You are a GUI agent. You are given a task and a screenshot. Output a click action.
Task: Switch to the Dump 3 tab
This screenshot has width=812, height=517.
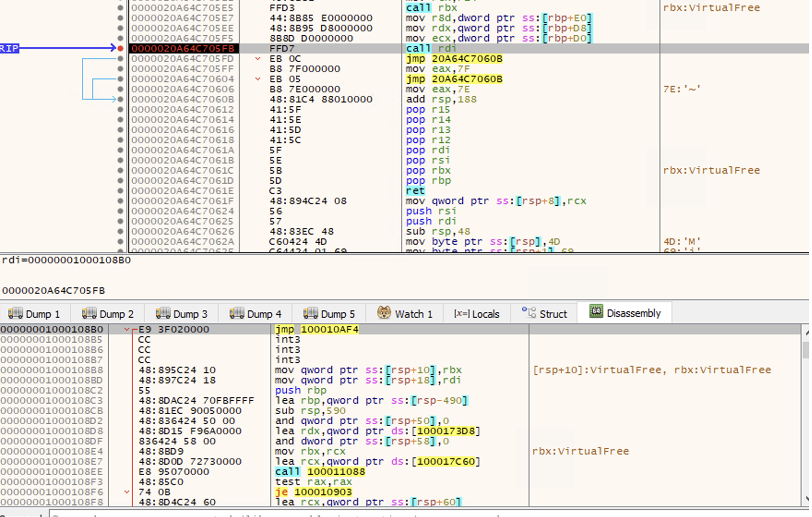pos(182,313)
